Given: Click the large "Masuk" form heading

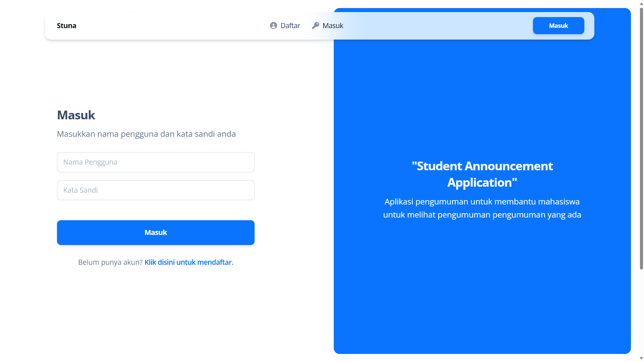Looking at the screenshot, I should 76,115.
